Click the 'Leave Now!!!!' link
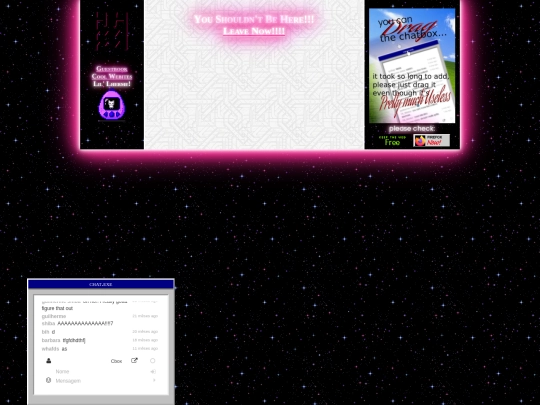Viewport: 540px width, 405px height. [254, 31]
